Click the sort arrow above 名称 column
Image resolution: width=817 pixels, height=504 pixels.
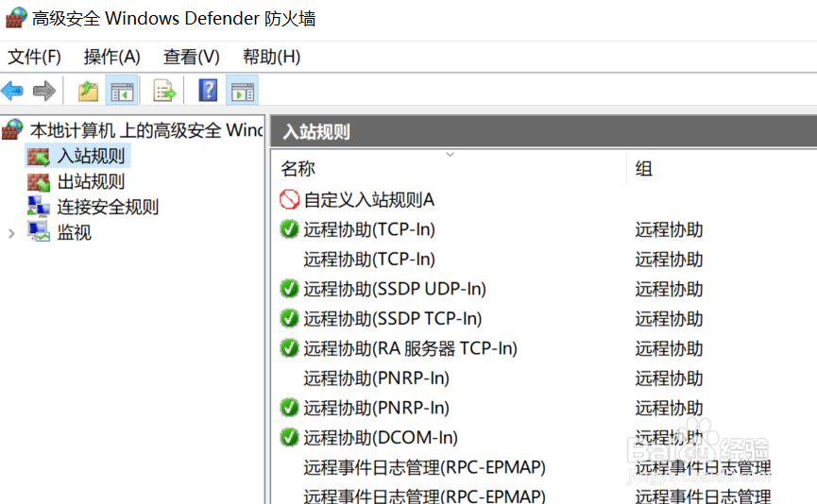pos(451,154)
